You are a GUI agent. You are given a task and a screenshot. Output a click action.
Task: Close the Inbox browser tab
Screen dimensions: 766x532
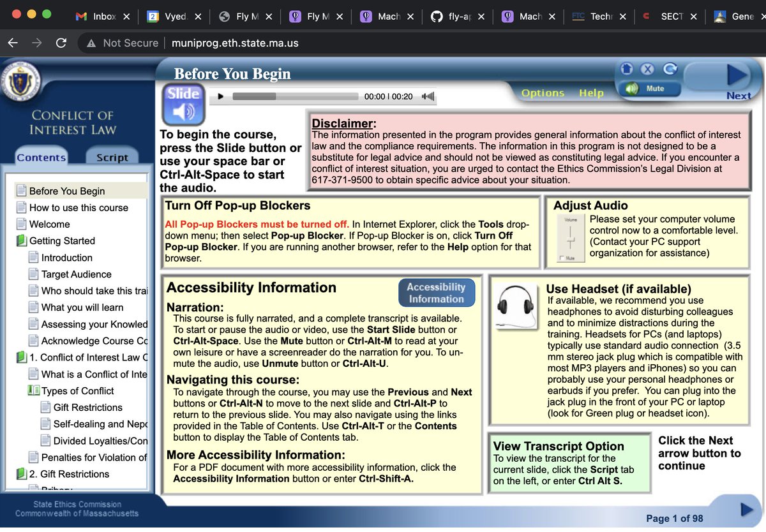click(126, 17)
